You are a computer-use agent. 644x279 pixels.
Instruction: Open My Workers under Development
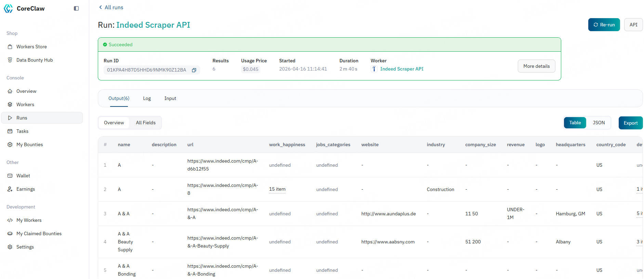pyautogui.click(x=29, y=220)
